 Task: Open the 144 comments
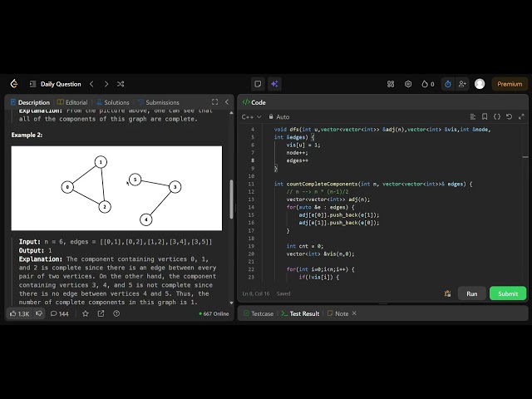(x=59, y=314)
